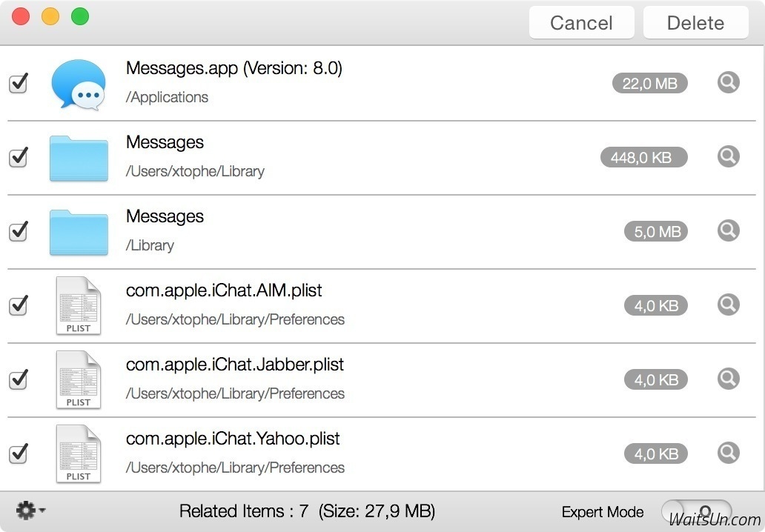Reveal Messages.app in Finder with magnifier icon

(x=729, y=82)
